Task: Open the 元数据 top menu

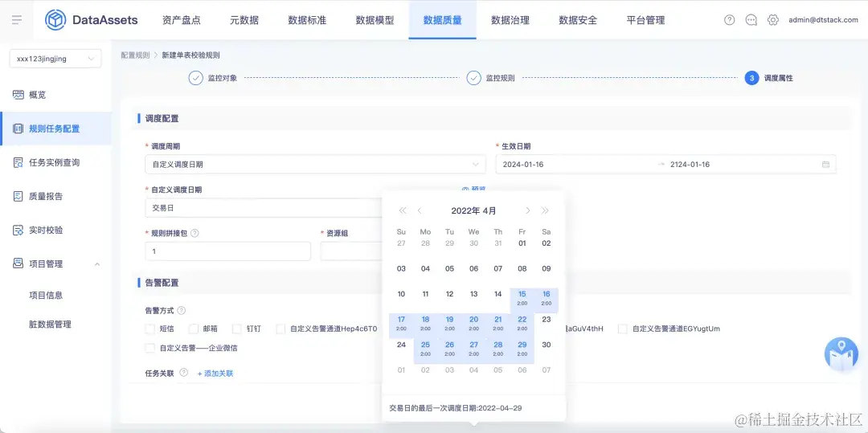Action: coord(244,20)
